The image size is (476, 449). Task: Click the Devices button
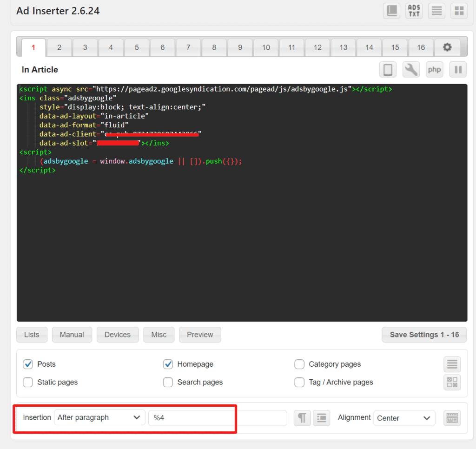[x=118, y=335]
